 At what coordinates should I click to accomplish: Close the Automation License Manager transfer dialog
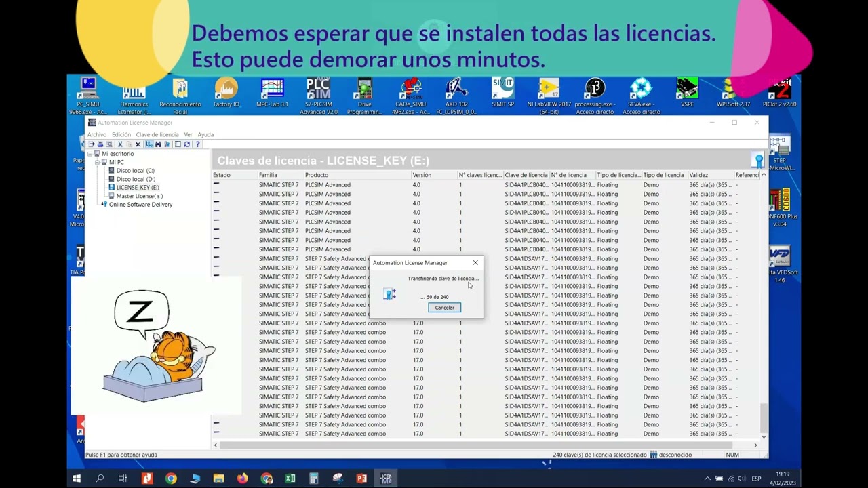pos(475,262)
